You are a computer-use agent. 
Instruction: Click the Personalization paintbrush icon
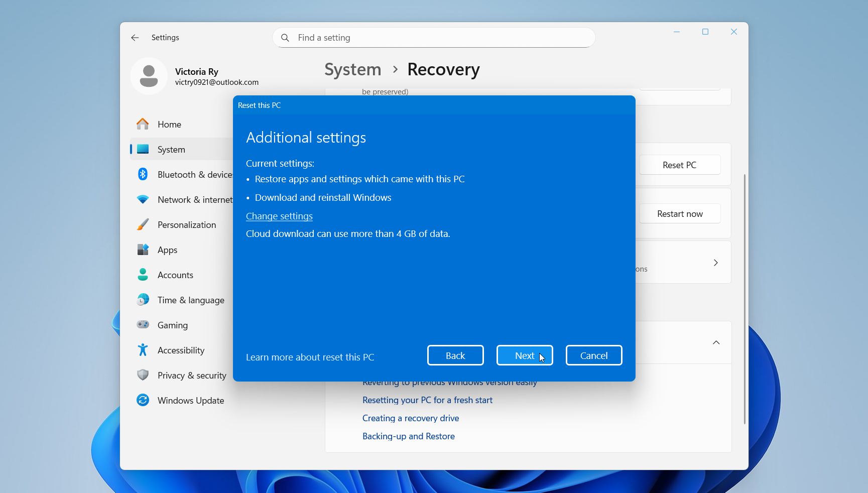tap(143, 224)
